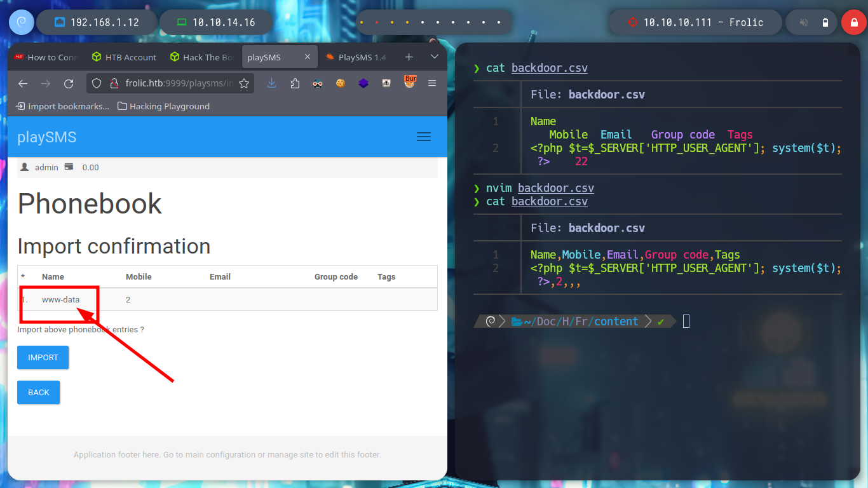Go forward one page in browser
This screenshot has width=868, height=488.
(46, 83)
